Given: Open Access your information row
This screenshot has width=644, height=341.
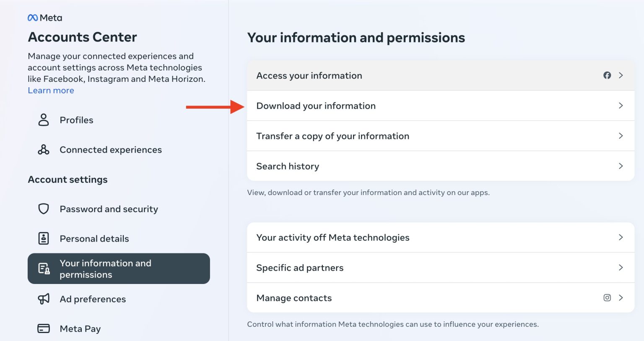Looking at the screenshot, I should tap(309, 75).
